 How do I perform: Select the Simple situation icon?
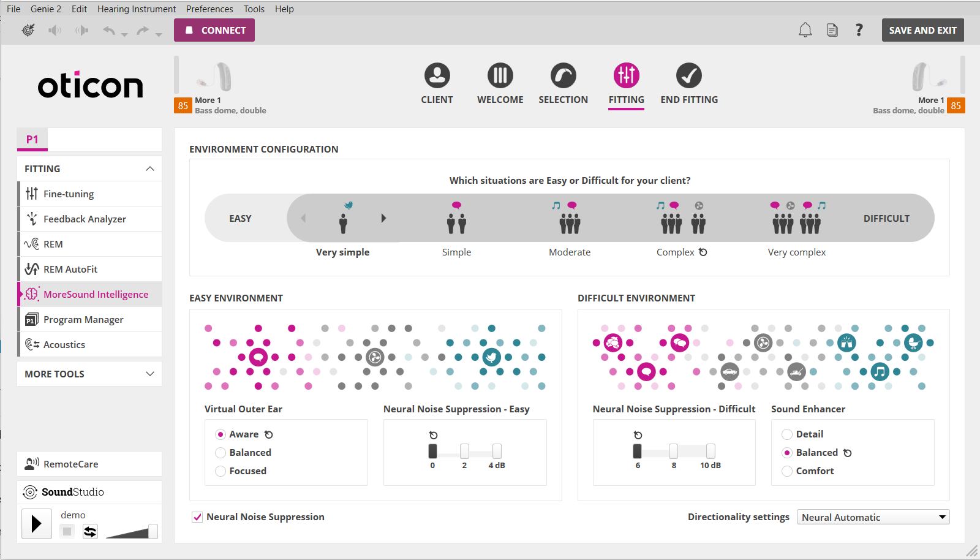tap(457, 219)
